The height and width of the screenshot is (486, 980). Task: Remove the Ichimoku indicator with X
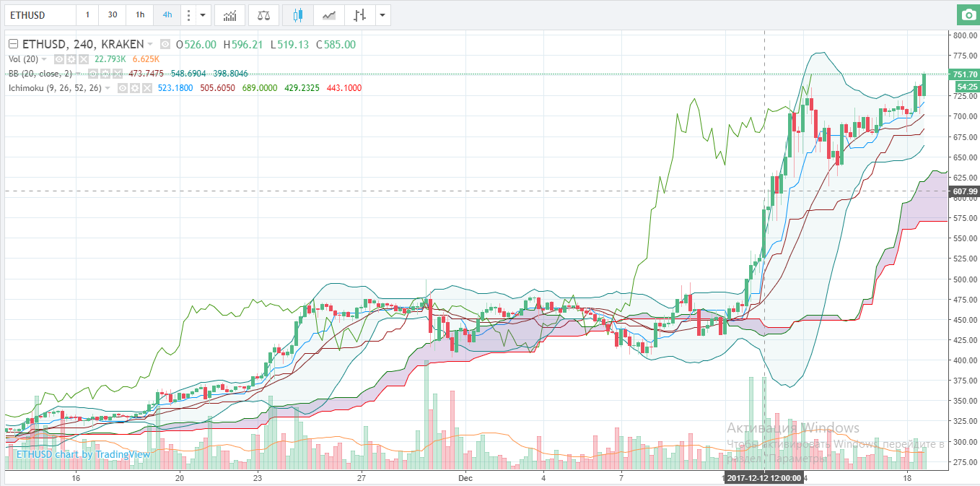[x=147, y=88]
